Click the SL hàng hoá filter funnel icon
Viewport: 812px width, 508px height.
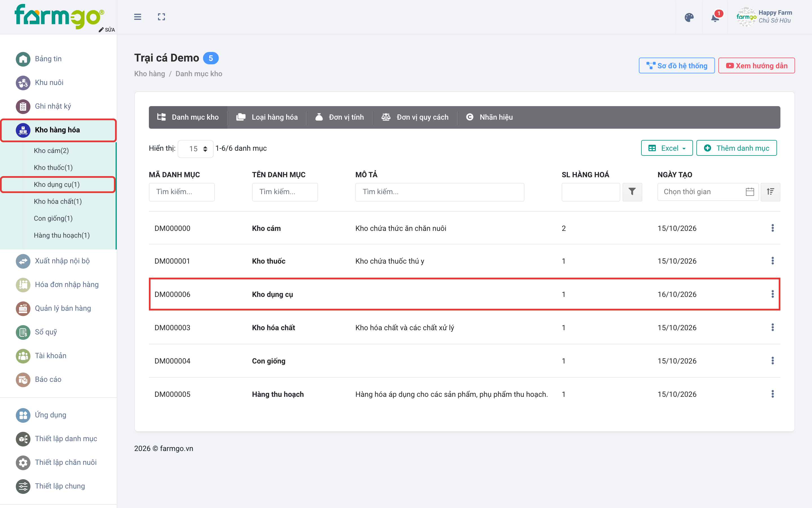632,192
